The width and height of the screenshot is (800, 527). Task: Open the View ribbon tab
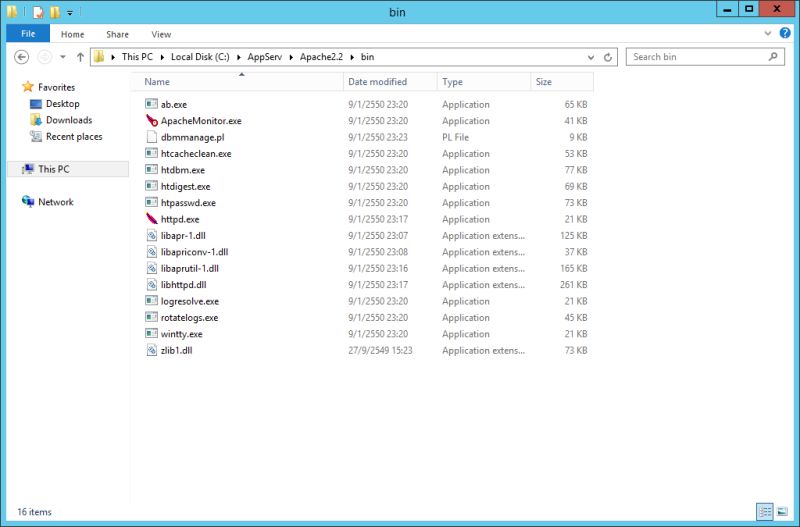point(161,34)
